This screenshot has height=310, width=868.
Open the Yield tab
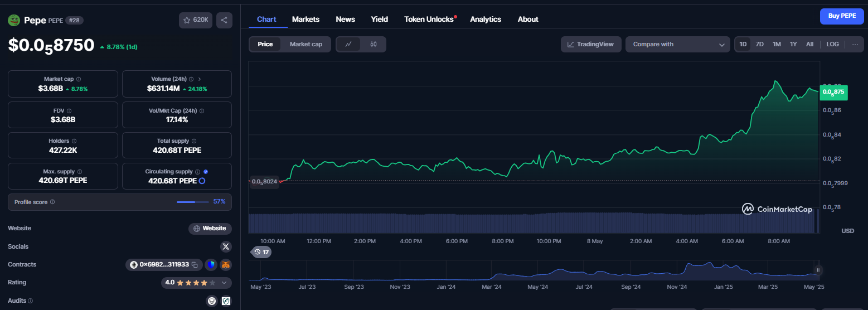380,19
